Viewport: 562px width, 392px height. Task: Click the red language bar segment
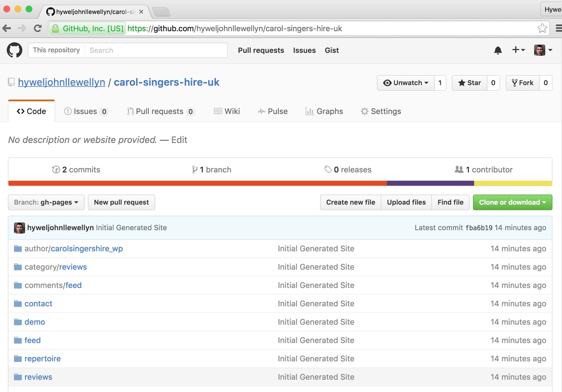tap(198, 183)
